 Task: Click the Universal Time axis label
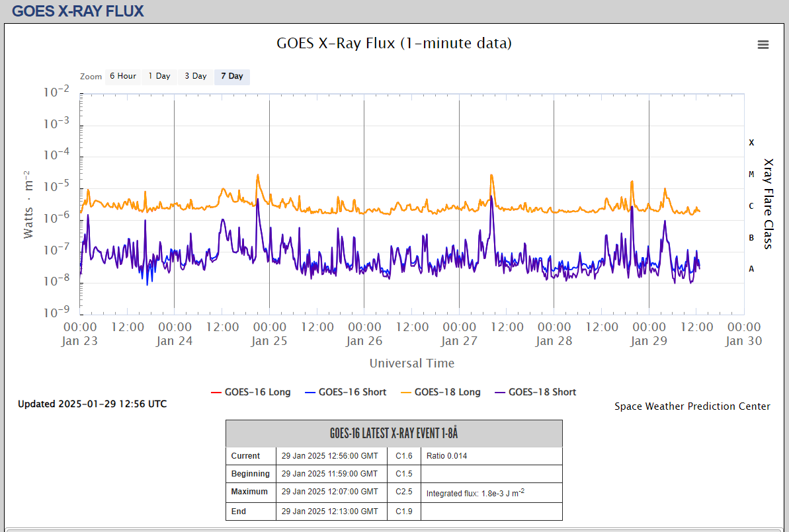[411, 363]
